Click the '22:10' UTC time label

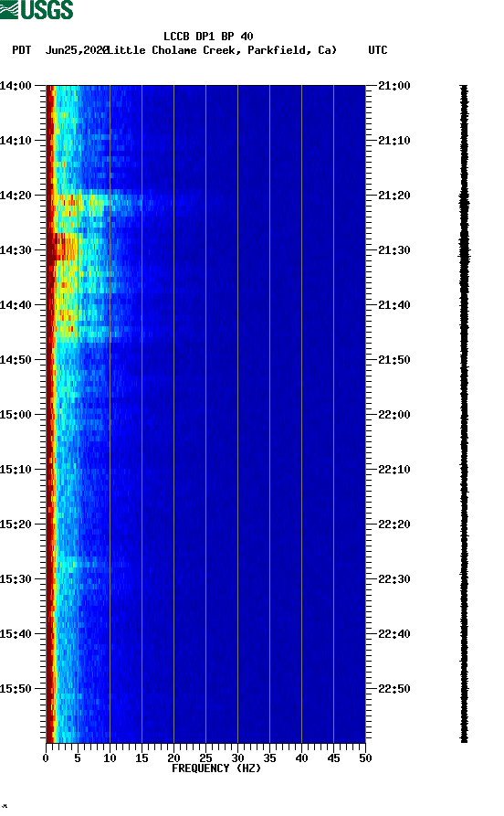(394, 469)
